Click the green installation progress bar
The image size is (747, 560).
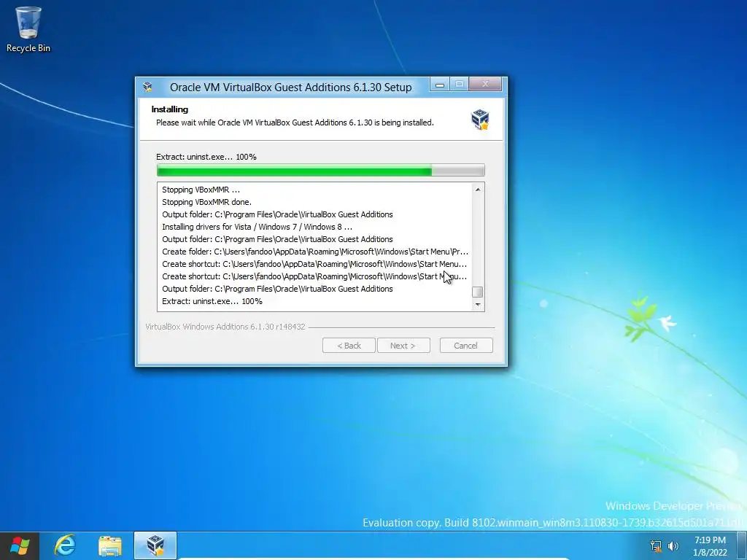tap(321, 171)
